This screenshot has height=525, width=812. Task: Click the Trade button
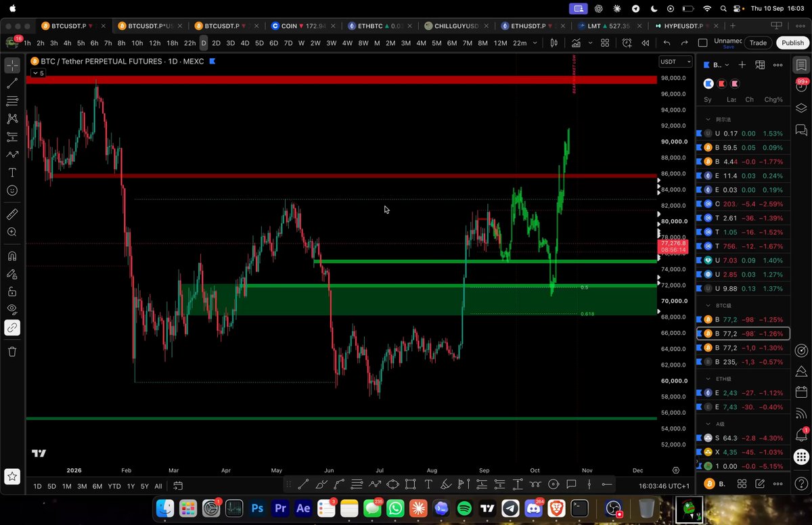[758, 43]
